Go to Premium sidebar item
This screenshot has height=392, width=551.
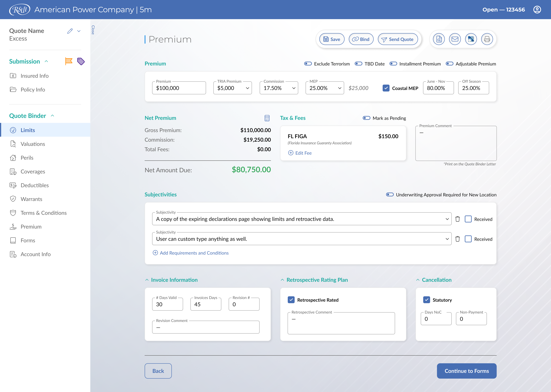[x=45, y=227]
